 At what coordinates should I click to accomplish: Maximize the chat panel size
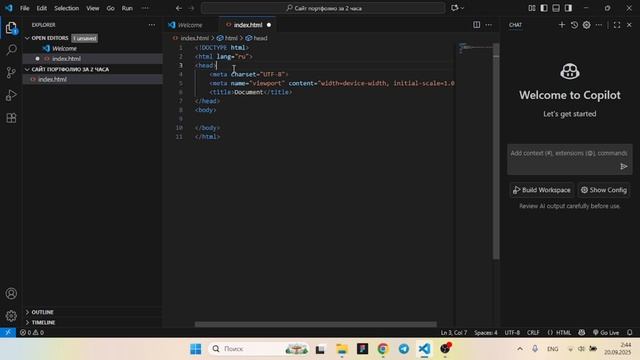coord(617,25)
